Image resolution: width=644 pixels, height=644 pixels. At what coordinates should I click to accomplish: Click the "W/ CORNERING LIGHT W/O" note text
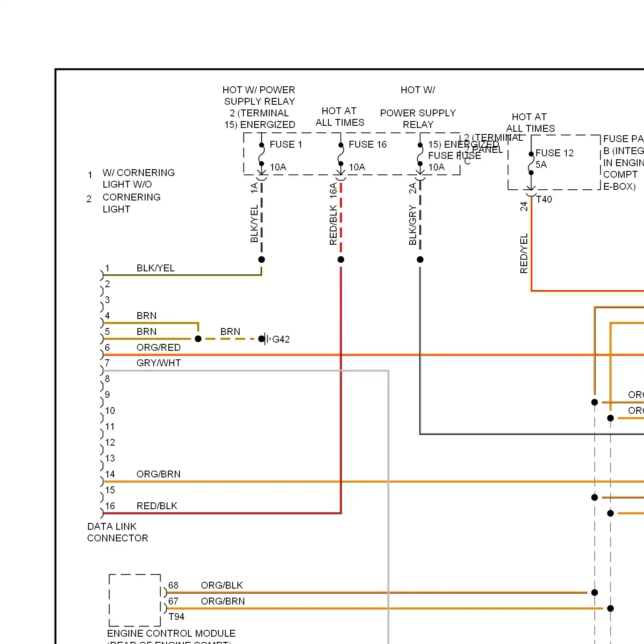tap(138, 179)
